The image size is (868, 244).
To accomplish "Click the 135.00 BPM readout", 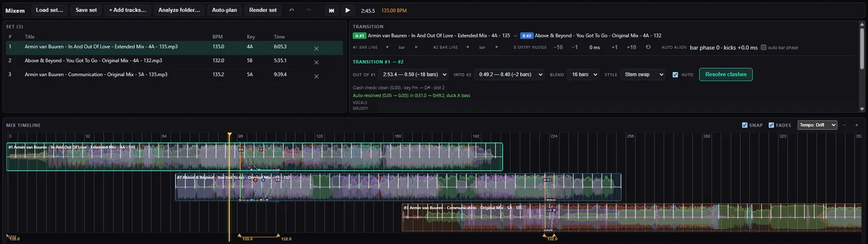I will [x=395, y=10].
